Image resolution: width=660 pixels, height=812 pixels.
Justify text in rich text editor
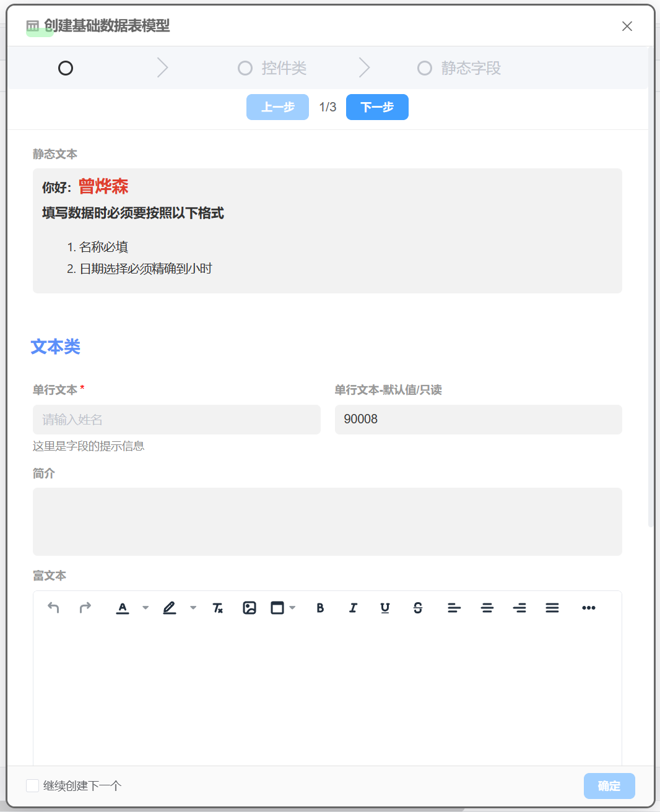pyautogui.click(x=552, y=608)
